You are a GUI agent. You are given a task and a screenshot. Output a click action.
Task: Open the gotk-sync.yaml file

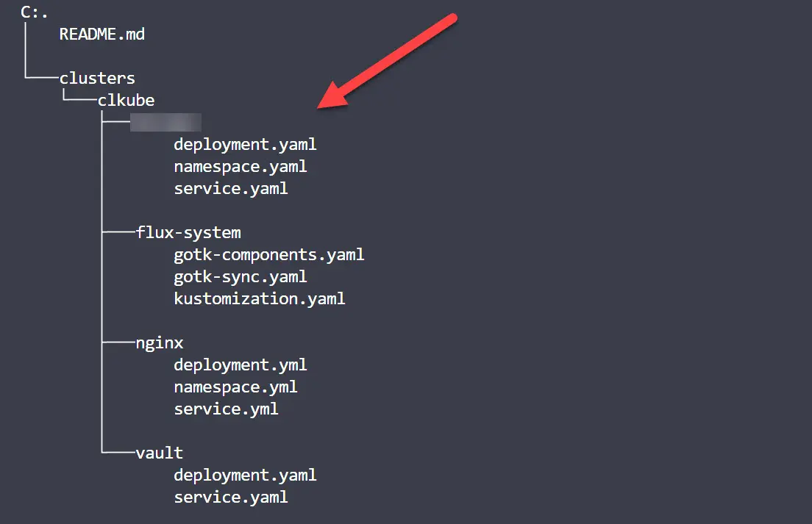pyautogui.click(x=241, y=276)
